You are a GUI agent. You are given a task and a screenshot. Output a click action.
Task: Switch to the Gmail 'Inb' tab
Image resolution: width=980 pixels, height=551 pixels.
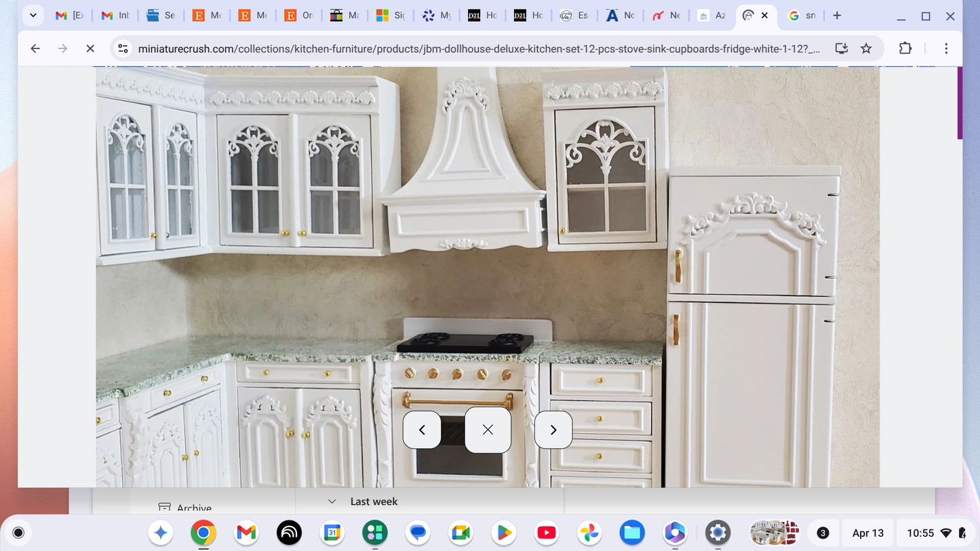pyautogui.click(x=115, y=16)
